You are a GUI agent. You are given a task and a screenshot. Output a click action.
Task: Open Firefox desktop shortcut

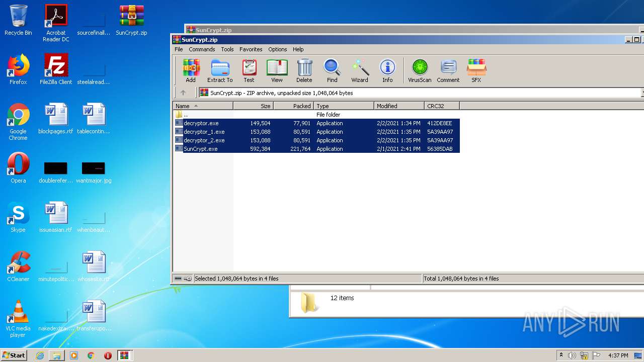(x=18, y=69)
